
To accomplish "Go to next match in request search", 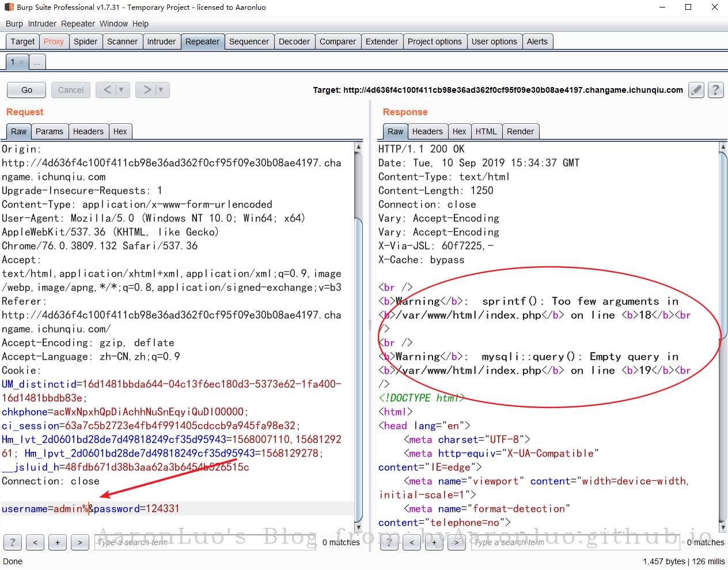I will pos(80,542).
